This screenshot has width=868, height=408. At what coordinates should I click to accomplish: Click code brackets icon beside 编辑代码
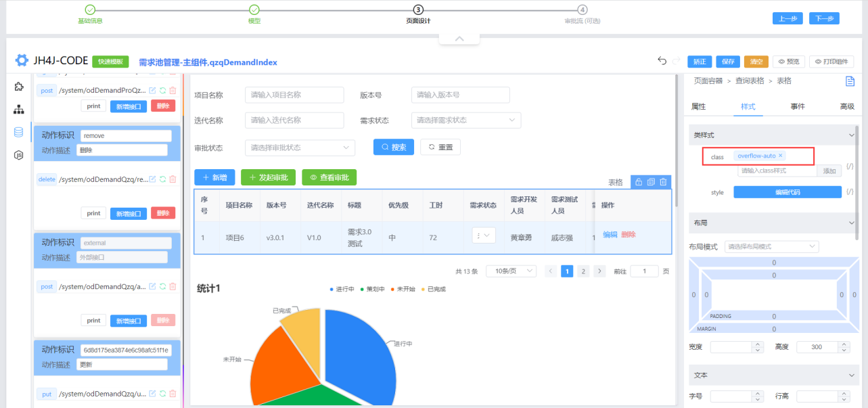pyautogui.click(x=850, y=192)
